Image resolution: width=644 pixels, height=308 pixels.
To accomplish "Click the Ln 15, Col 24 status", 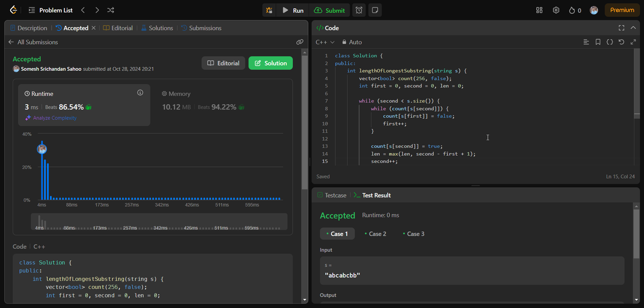I will click(620, 177).
